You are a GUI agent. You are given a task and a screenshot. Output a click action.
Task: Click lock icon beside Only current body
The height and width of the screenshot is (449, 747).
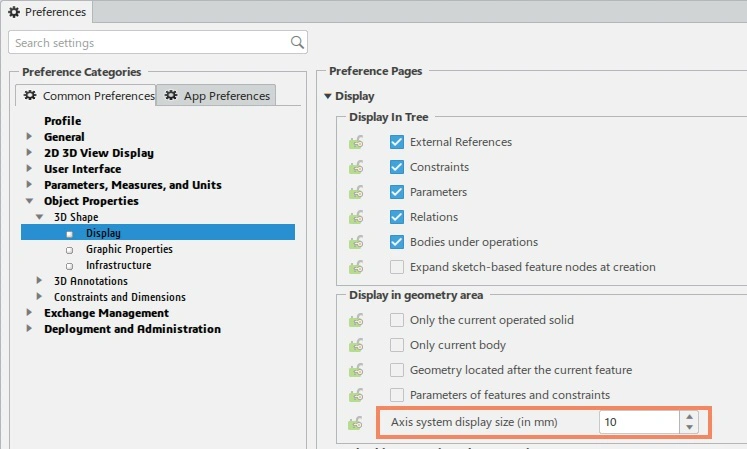pos(355,345)
